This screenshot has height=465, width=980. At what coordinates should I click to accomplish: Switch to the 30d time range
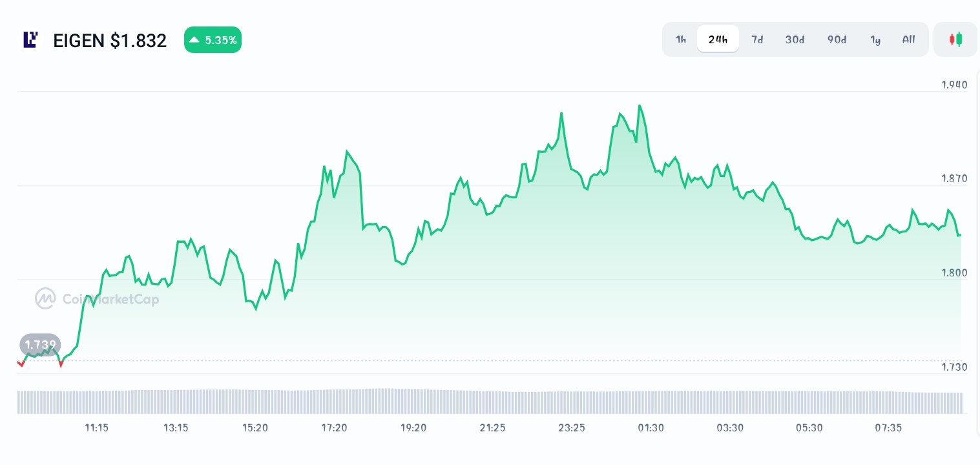tap(795, 39)
